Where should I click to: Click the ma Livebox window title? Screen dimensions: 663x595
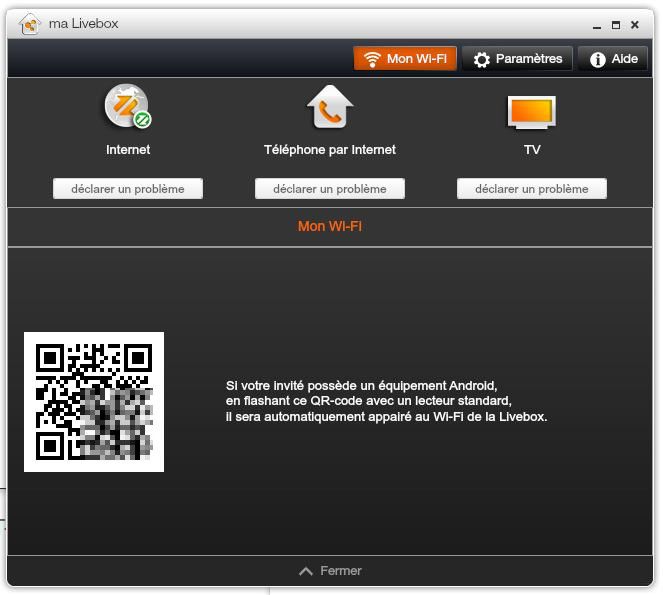point(83,24)
